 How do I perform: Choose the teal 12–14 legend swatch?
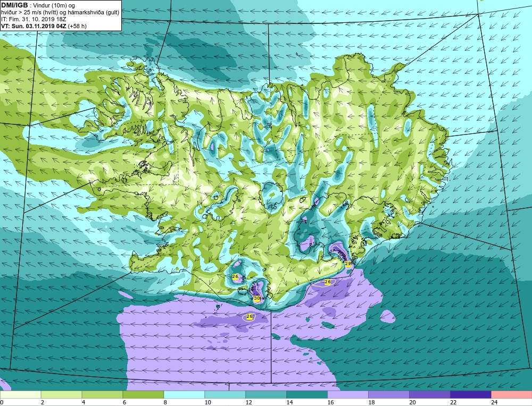point(266,394)
